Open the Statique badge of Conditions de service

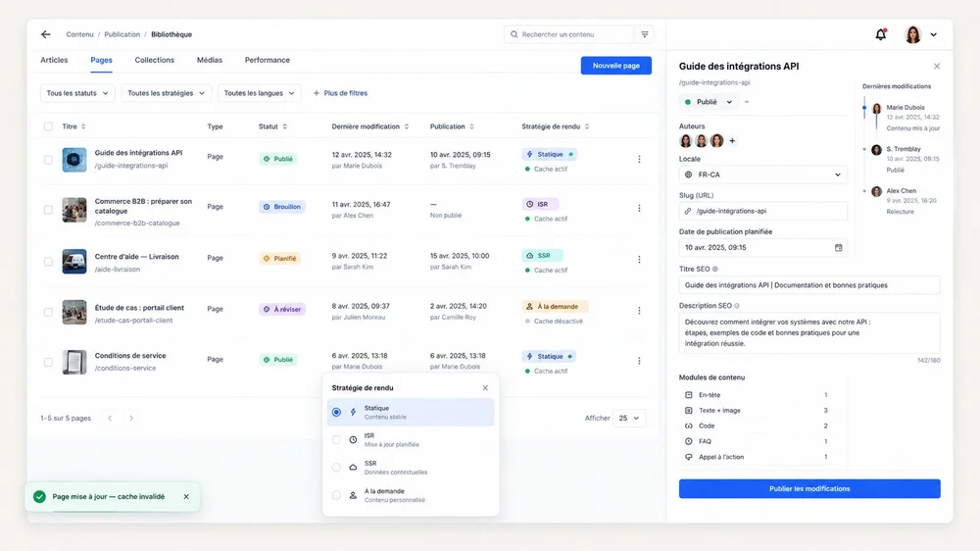(549, 357)
